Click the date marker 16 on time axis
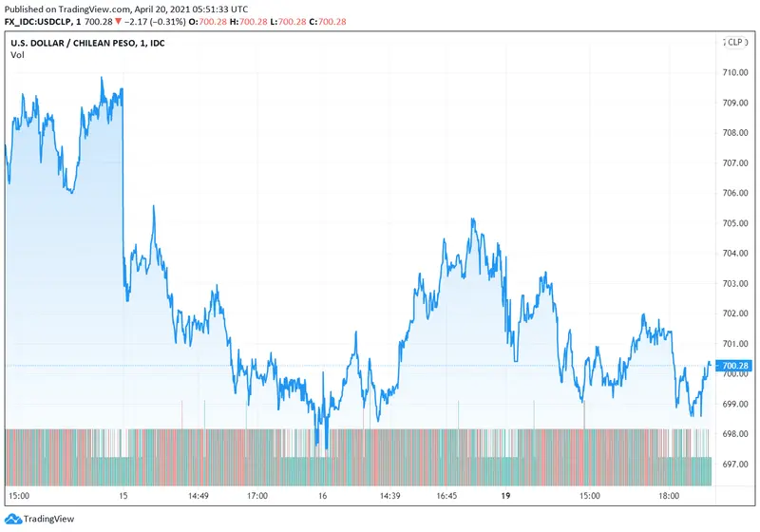This screenshot has width=760, height=532. [x=323, y=495]
